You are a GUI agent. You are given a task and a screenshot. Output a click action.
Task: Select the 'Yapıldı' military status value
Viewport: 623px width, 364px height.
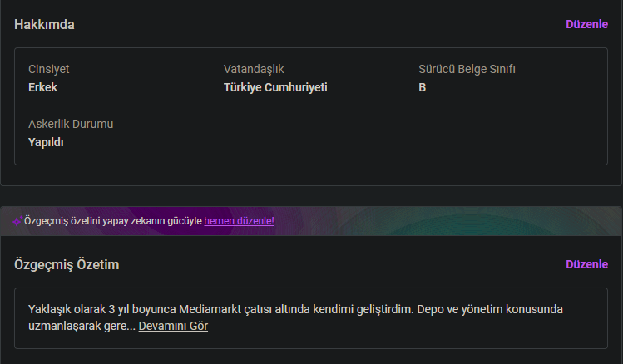tap(46, 142)
